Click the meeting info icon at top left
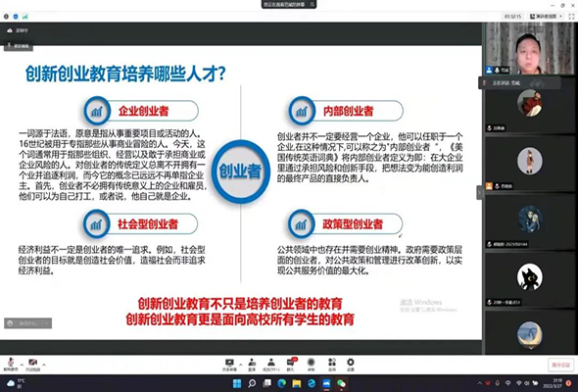This screenshot has width=578, height=392. click(x=6, y=17)
